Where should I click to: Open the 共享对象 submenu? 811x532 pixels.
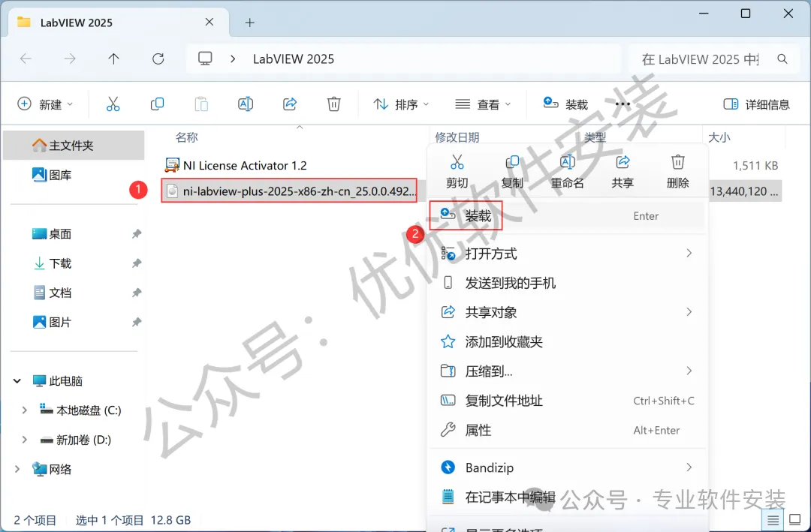[x=568, y=312]
